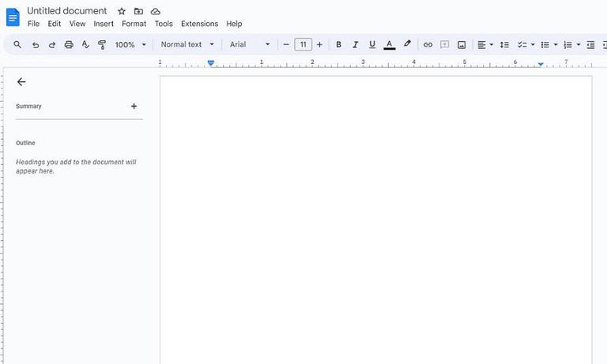Click the bulleted list icon
The width and height of the screenshot is (607, 364).
click(545, 45)
